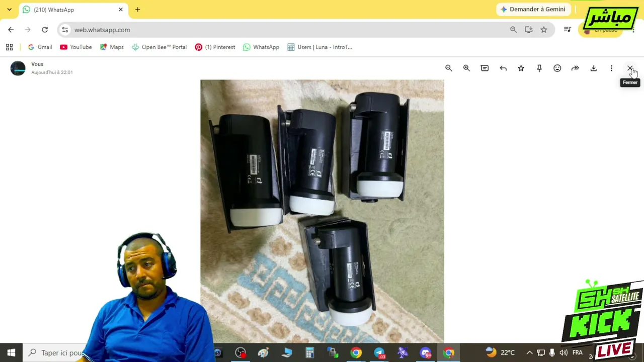
Task: Open the Chrome apps grid
Action: pos(9,47)
